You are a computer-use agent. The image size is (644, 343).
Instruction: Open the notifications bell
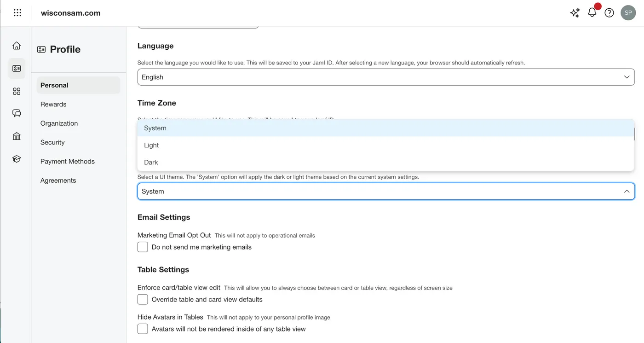pos(592,13)
